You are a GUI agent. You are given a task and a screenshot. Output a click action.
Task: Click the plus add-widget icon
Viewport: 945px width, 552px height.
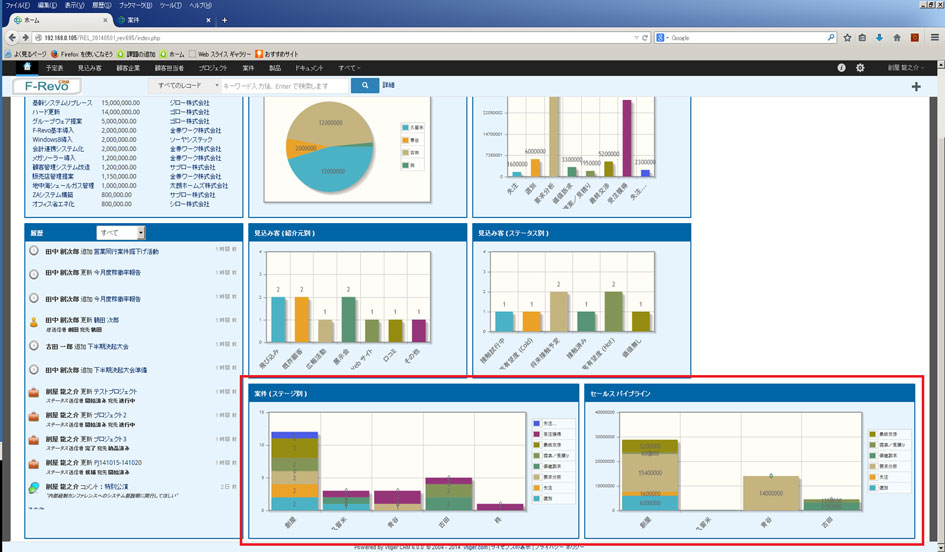pos(915,87)
